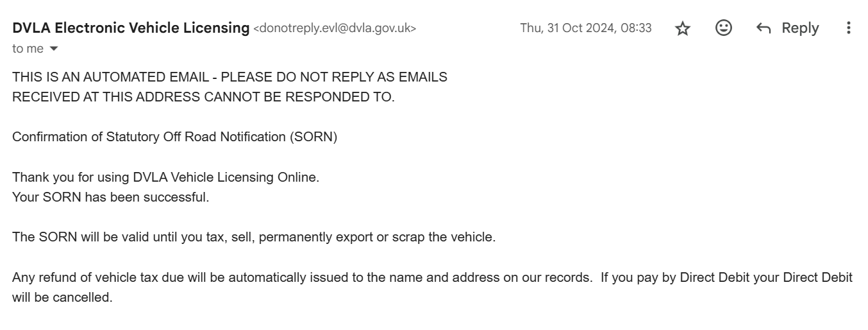
Task: Click the donotreply.evl@dvla.gov.uk sender address
Action: (335, 28)
